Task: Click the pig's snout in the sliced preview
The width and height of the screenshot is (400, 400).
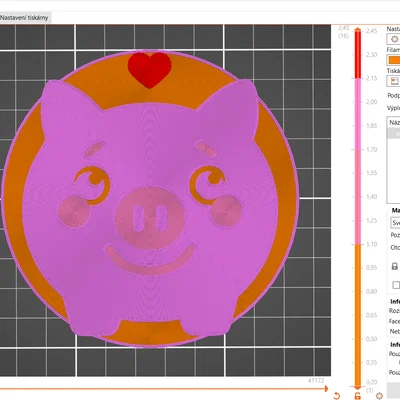Action: (150, 218)
